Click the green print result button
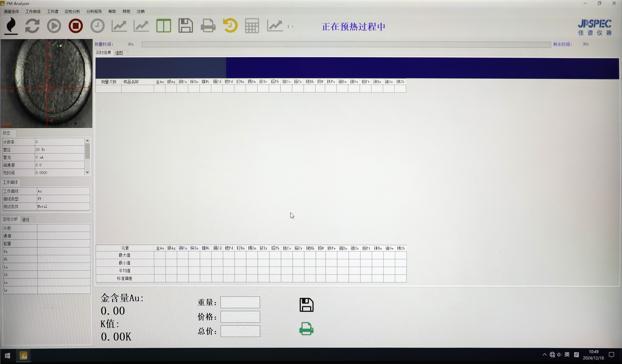The width and height of the screenshot is (622, 364). pyautogui.click(x=306, y=329)
